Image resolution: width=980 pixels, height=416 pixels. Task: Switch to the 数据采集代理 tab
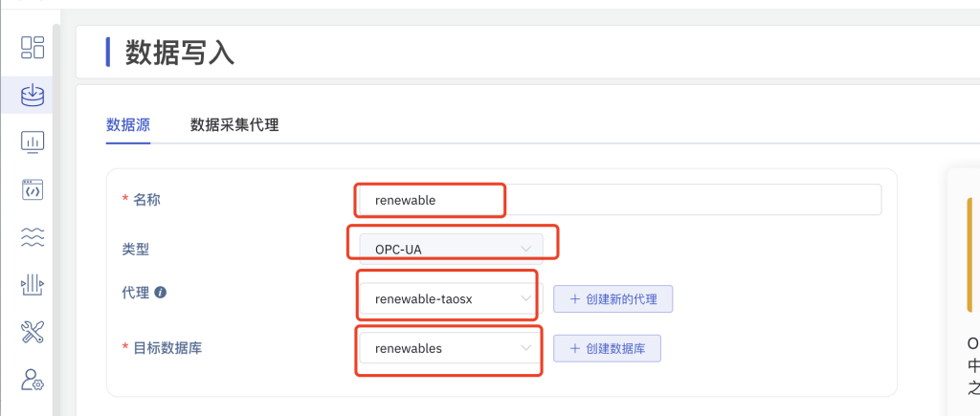click(x=234, y=125)
